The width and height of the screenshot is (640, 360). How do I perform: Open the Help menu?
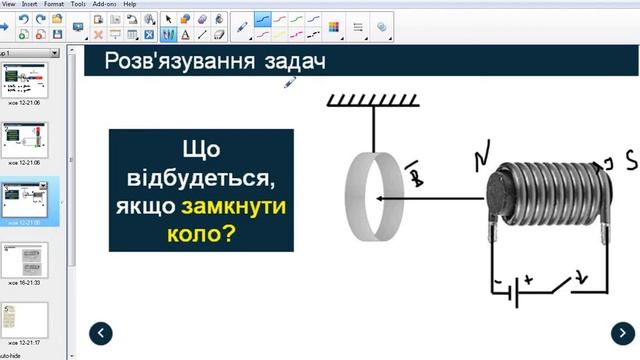pos(129,4)
